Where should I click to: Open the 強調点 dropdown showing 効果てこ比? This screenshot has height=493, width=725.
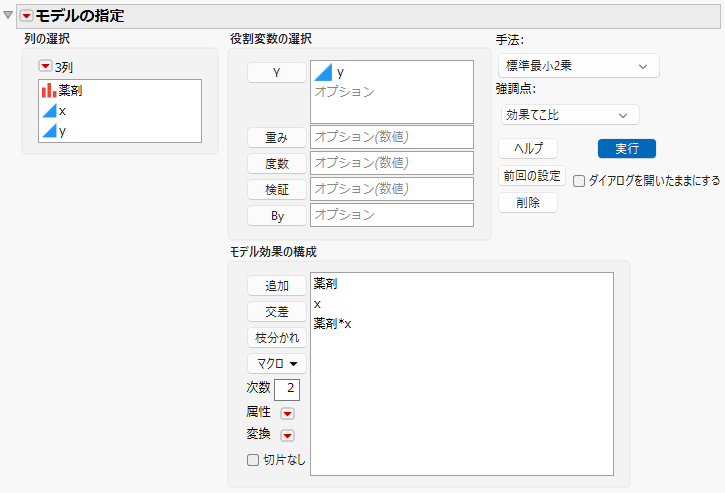[x=570, y=115]
